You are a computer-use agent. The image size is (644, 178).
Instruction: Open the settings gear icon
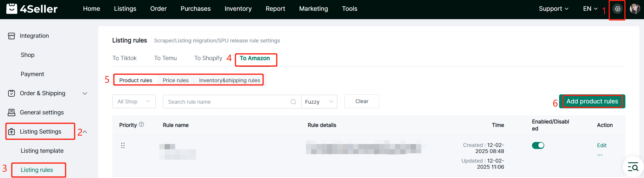[617, 9]
